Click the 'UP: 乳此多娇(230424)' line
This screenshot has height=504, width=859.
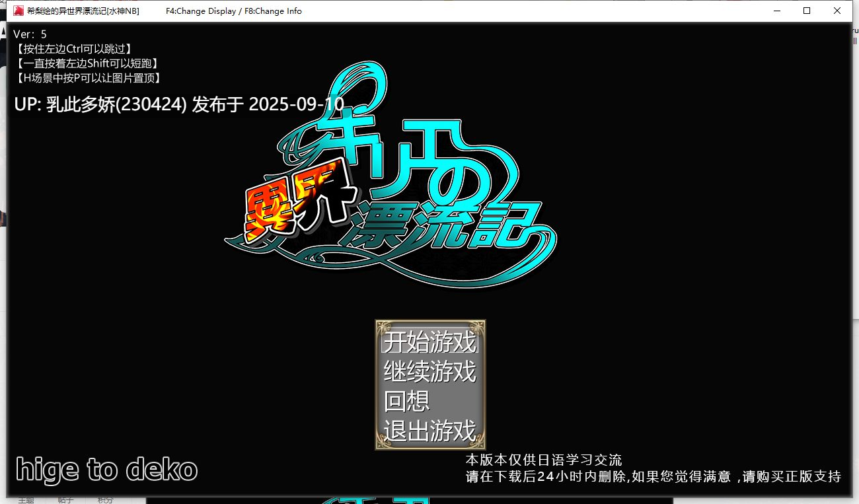pos(179,104)
